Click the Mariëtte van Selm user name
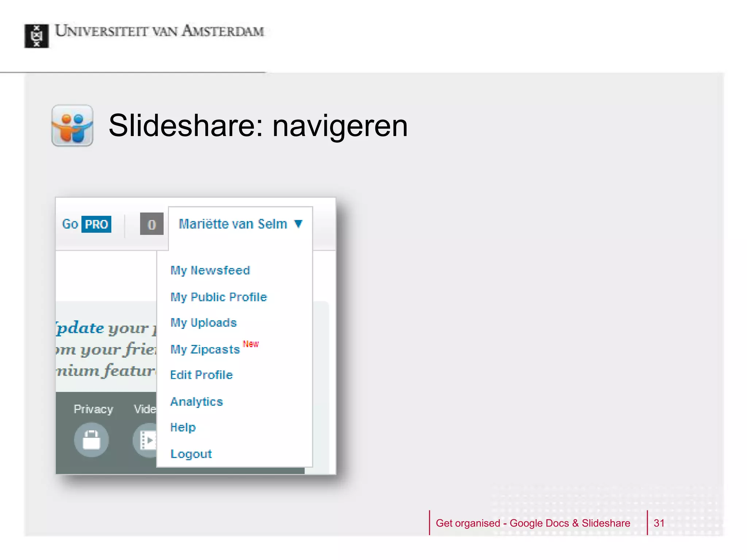The height and width of the screenshot is (560, 747). 233,224
